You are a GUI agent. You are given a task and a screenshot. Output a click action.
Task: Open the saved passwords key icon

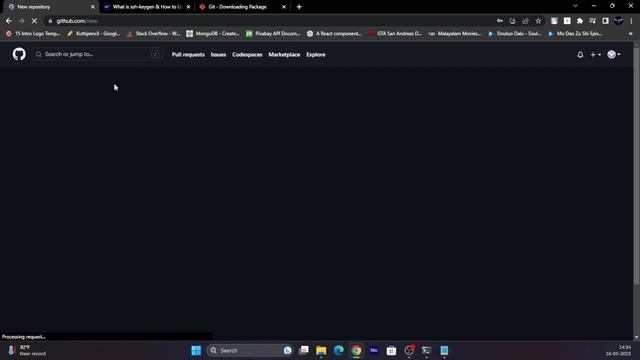pos(500,21)
